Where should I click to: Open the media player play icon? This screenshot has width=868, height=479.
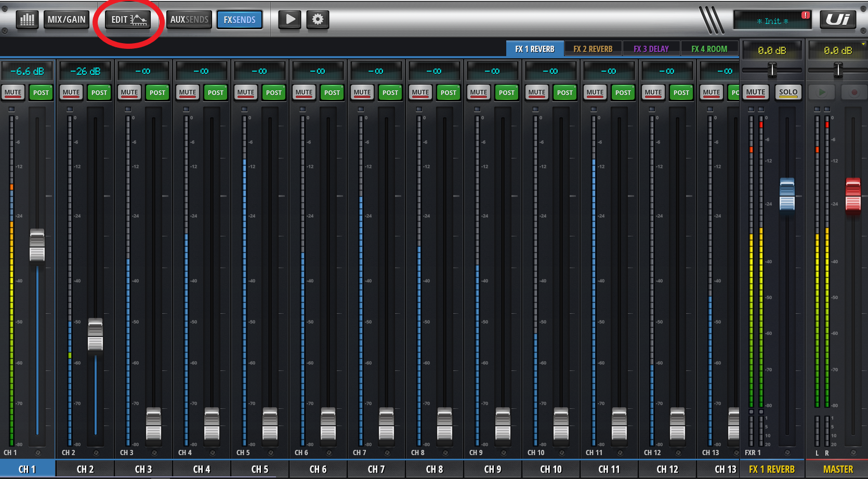click(x=290, y=20)
